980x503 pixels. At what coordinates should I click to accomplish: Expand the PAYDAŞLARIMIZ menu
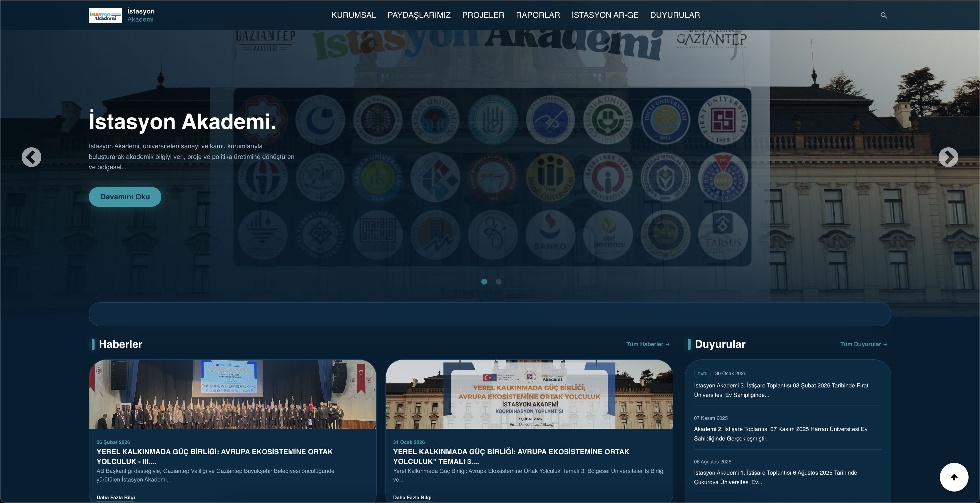point(419,15)
